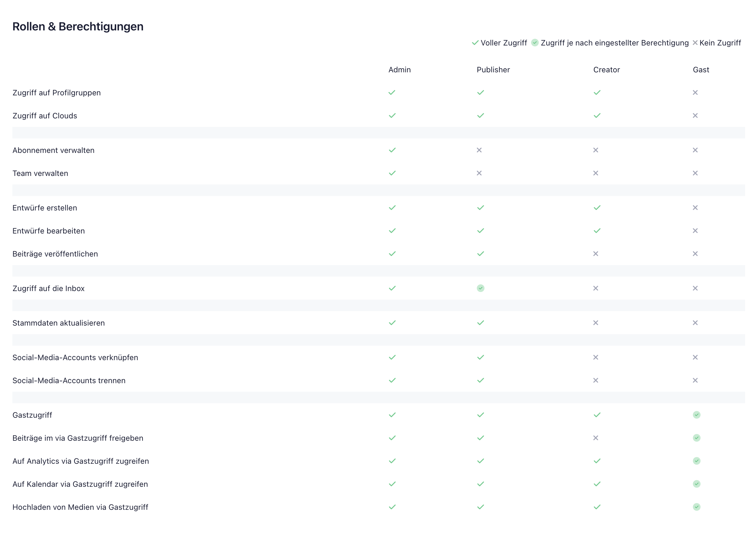Click the Voller Zugriff legend label
This screenshot has width=756, height=534.
point(504,43)
